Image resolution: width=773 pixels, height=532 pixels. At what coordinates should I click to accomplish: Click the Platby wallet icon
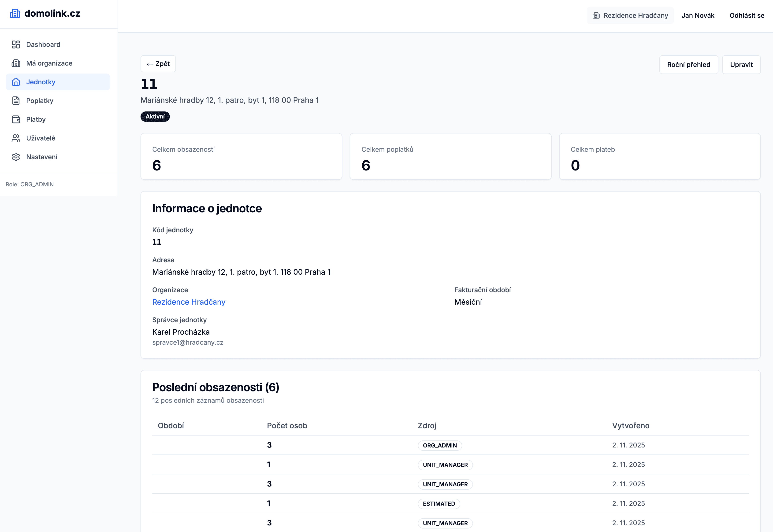tap(16, 119)
